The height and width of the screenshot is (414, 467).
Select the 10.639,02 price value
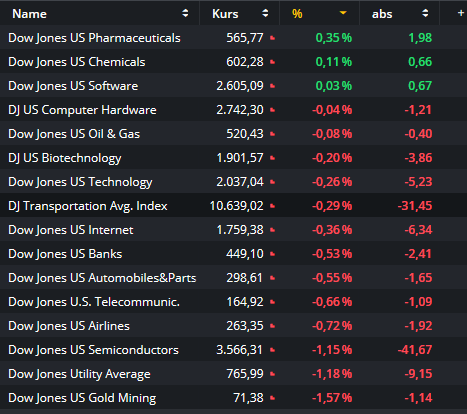(x=237, y=206)
